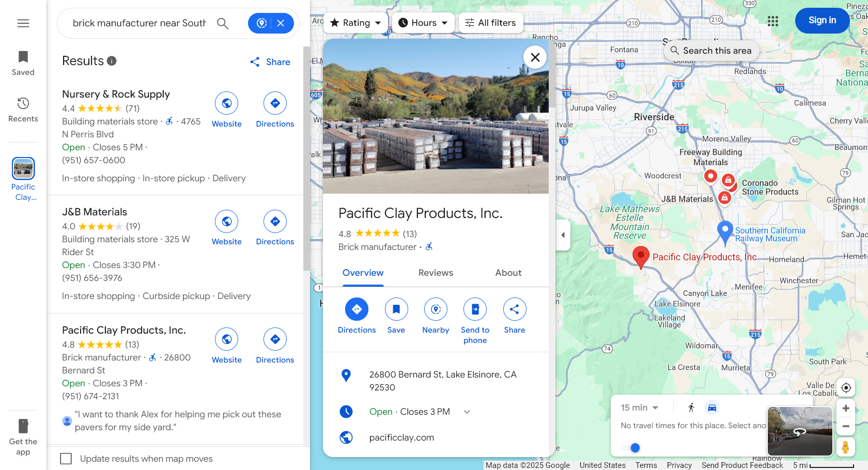Image resolution: width=868 pixels, height=470 pixels.
Task: Click Search this area button
Action: (x=711, y=51)
